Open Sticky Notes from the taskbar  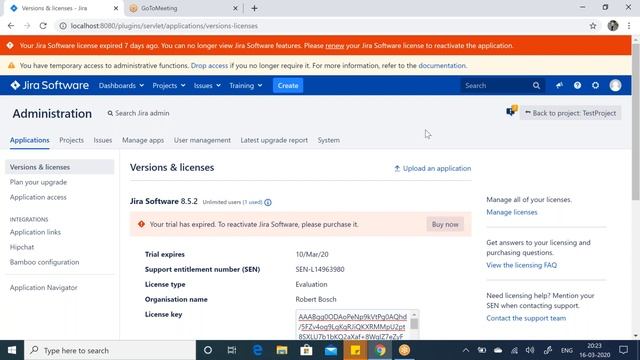point(355,350)
